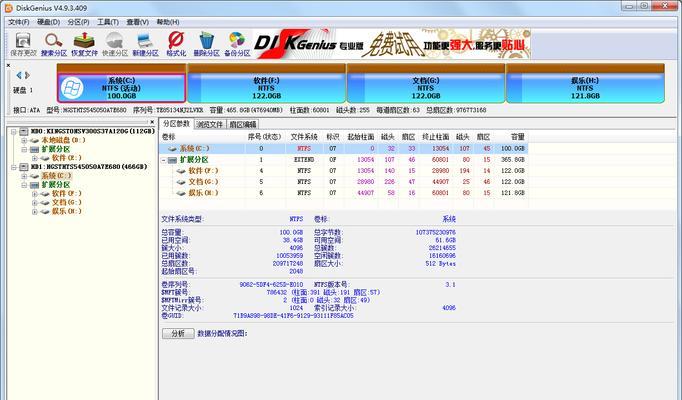Close the disk map panel with x
Viewport: 682px width, 400px height.
[8, 66]
